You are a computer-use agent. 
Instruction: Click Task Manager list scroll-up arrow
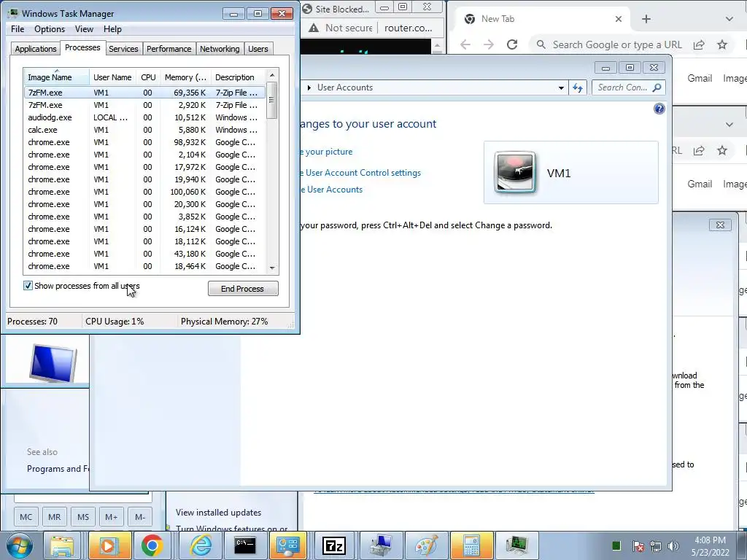click(272, 75)
